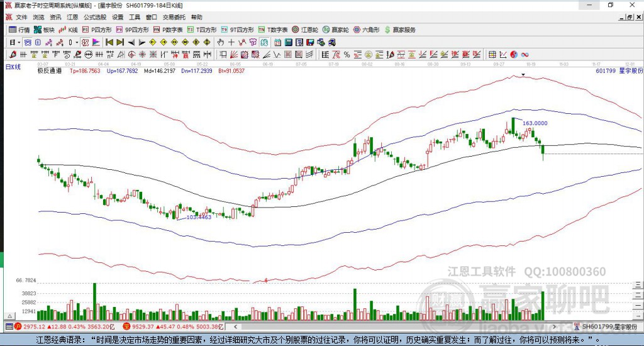Click the color grid table icon
This screenshot has height=346, width=644.
[492, 54]
